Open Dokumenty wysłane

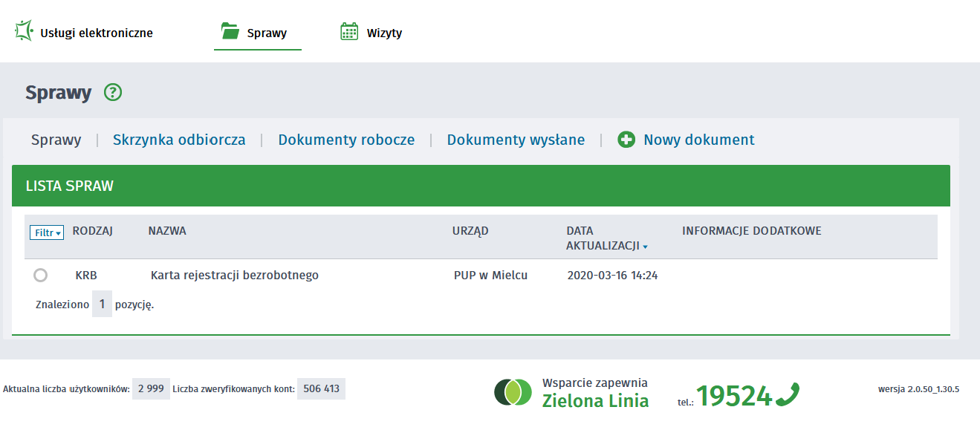516,140
